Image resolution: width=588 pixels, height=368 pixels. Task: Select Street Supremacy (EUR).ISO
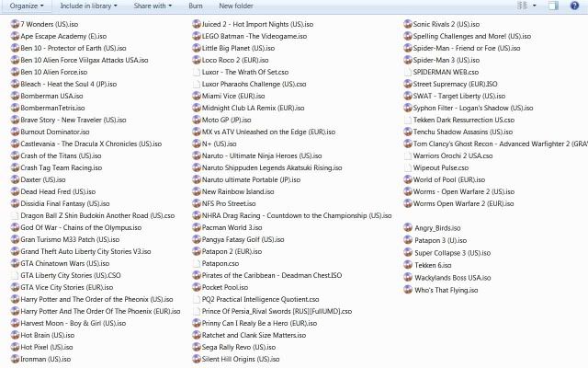tap(456, 84)
